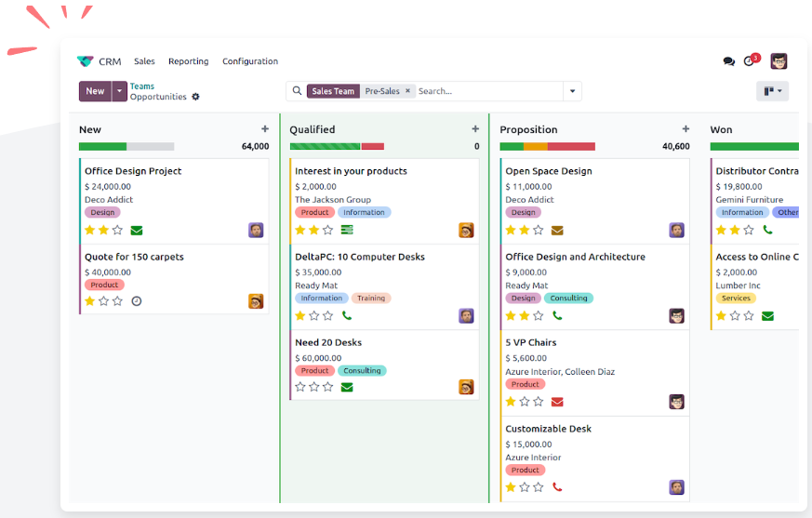
Task: Open the Open Space Design card title
Action: (549, 171)
